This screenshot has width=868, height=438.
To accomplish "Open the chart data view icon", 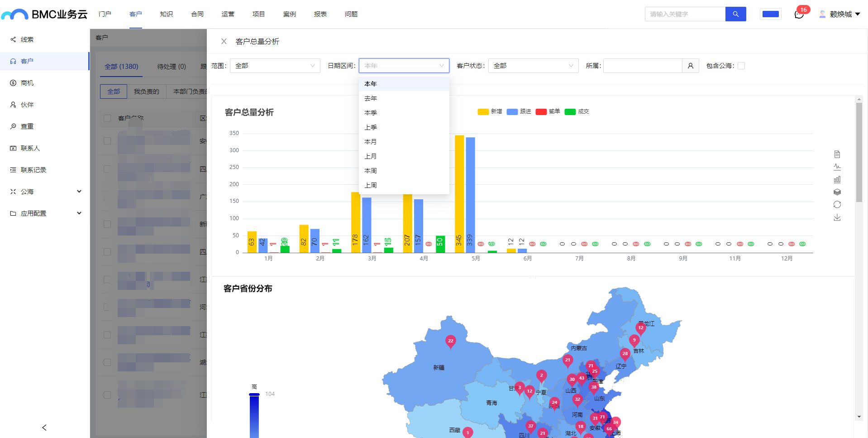I will point(837,154).
